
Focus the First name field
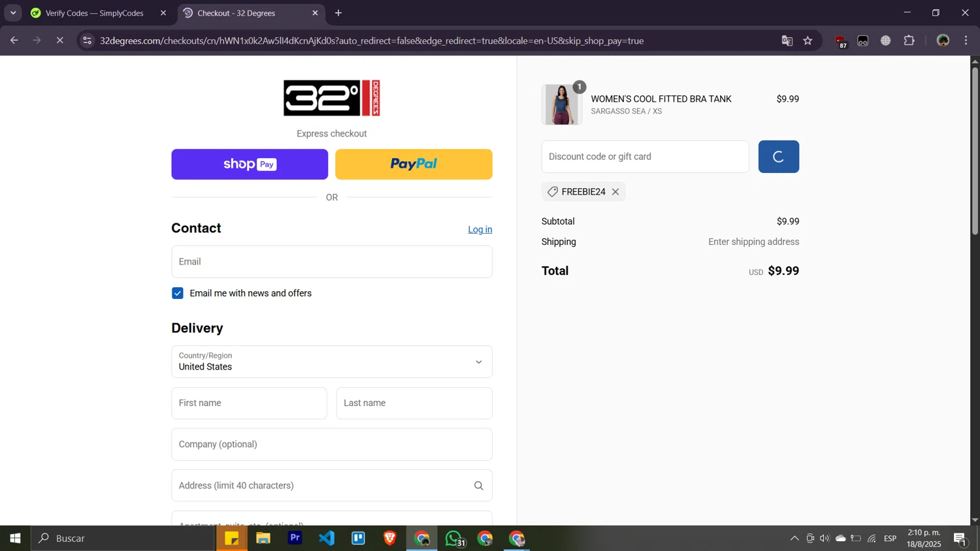[250, 403]
